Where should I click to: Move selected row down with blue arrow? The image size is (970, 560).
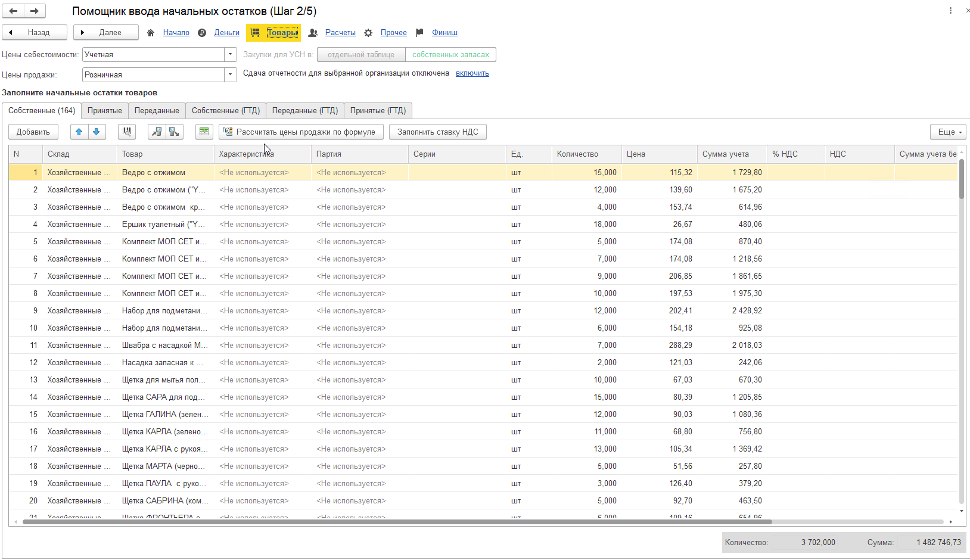click(97, 132)
